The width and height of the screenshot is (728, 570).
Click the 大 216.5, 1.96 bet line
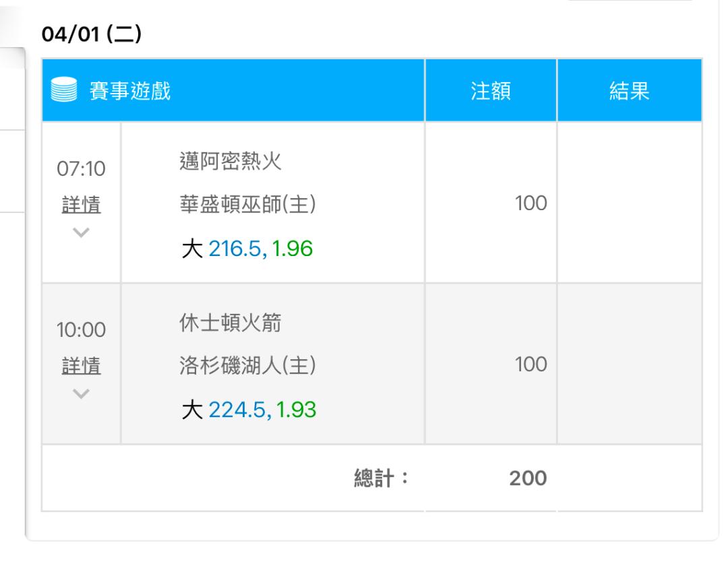tap(247, 249)
